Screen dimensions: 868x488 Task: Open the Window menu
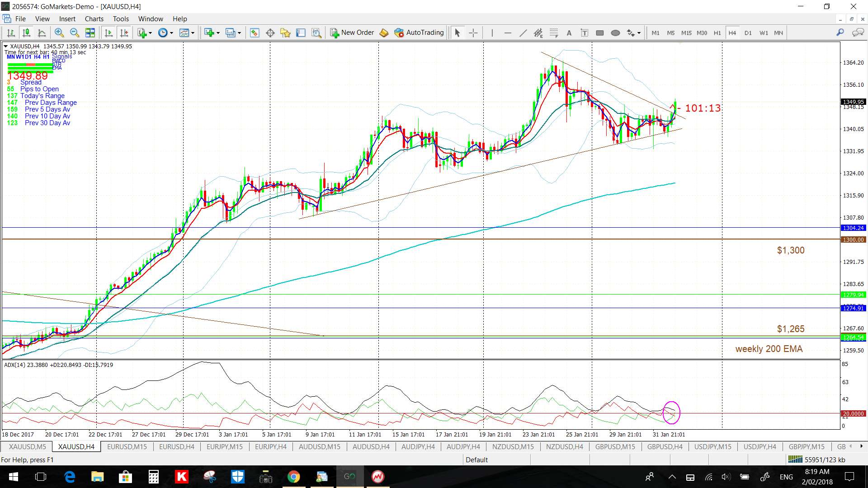tap(151, 19)
